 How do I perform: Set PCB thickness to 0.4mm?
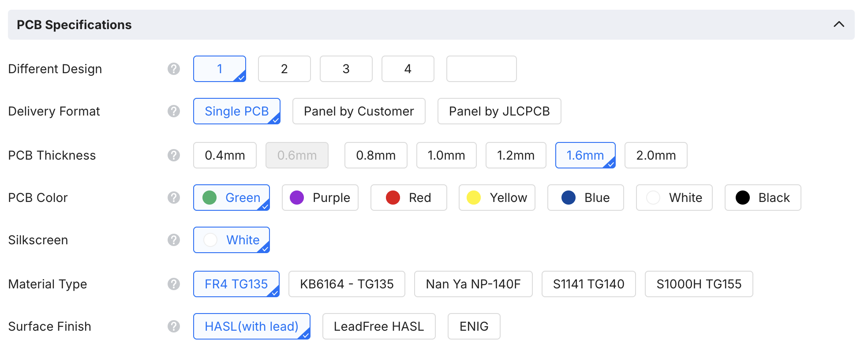coord(225,155)
